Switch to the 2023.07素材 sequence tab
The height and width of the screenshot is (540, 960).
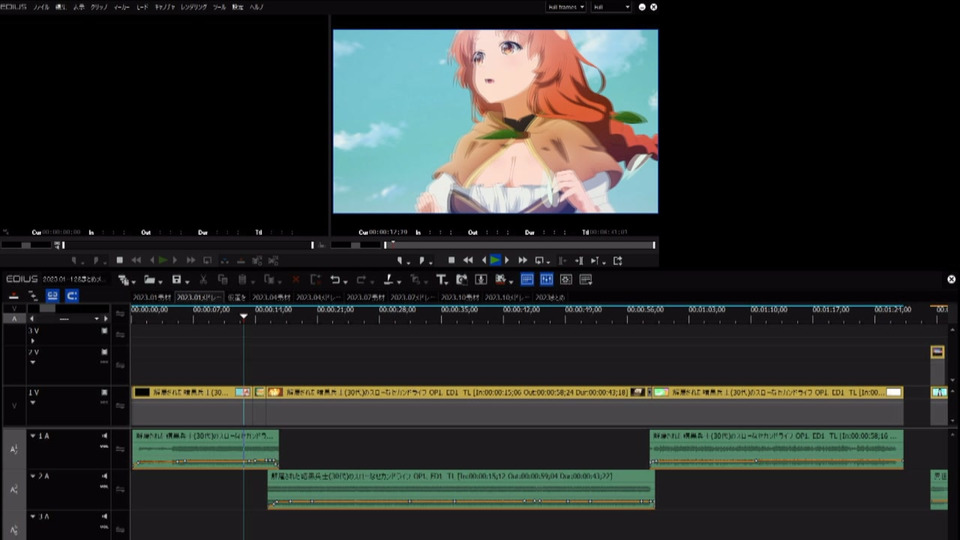pos(366,298)
